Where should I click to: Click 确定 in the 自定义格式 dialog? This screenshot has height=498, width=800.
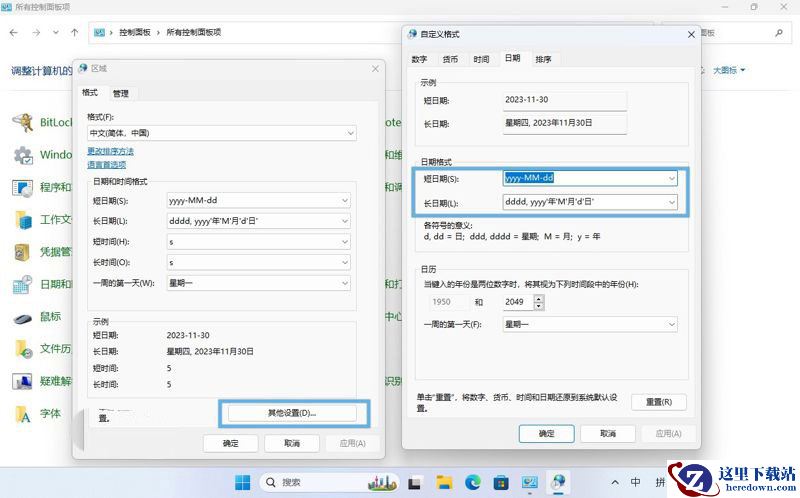tap(546, 434)
